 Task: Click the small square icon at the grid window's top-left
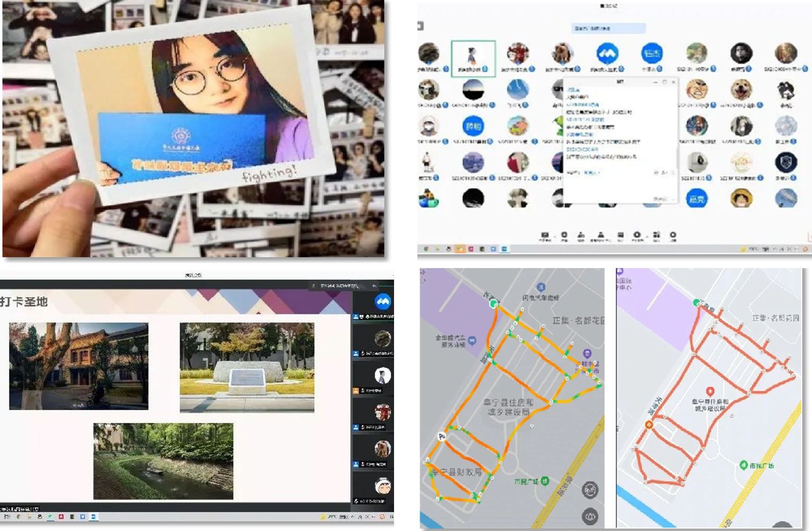click(420, 26)
